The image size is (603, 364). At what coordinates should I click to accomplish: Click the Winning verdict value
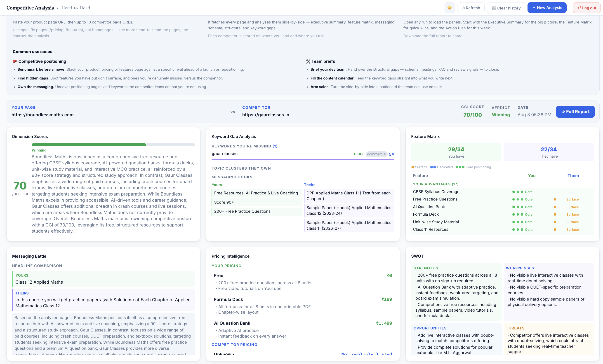click(x=501, y=115)
